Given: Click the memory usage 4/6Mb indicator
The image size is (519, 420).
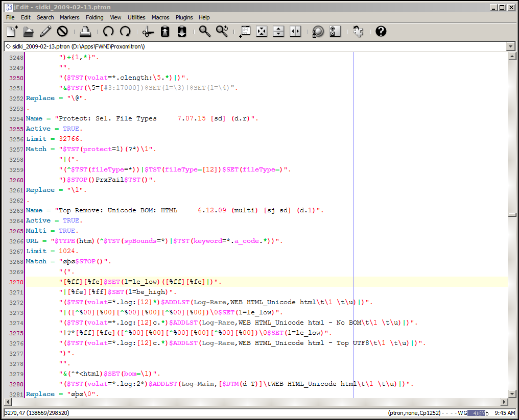Looking at the screenshot, I should 478,413.
